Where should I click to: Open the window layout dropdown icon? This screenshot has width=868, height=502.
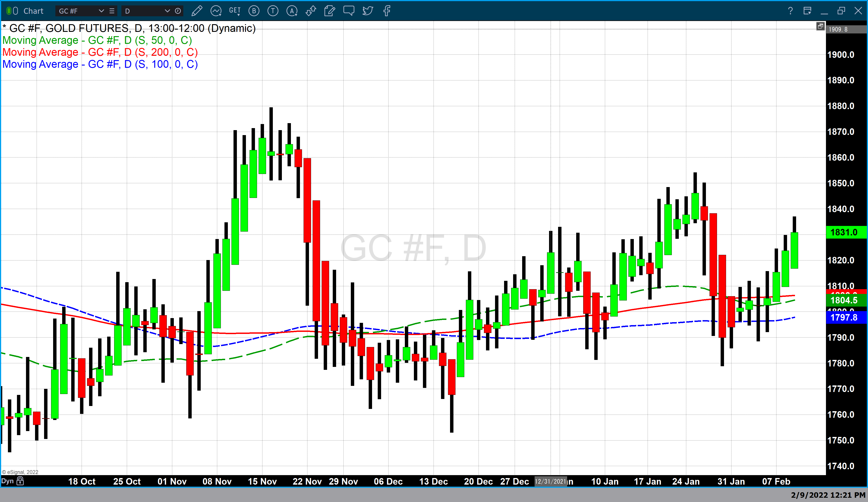pos(807,11)
